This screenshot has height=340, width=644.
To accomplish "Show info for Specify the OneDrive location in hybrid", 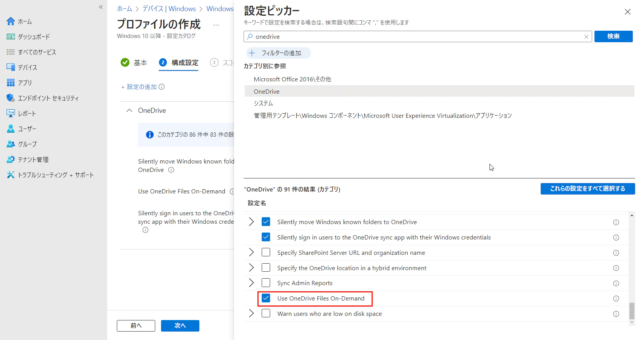I will pyautogui.click(x=616, y=268).
